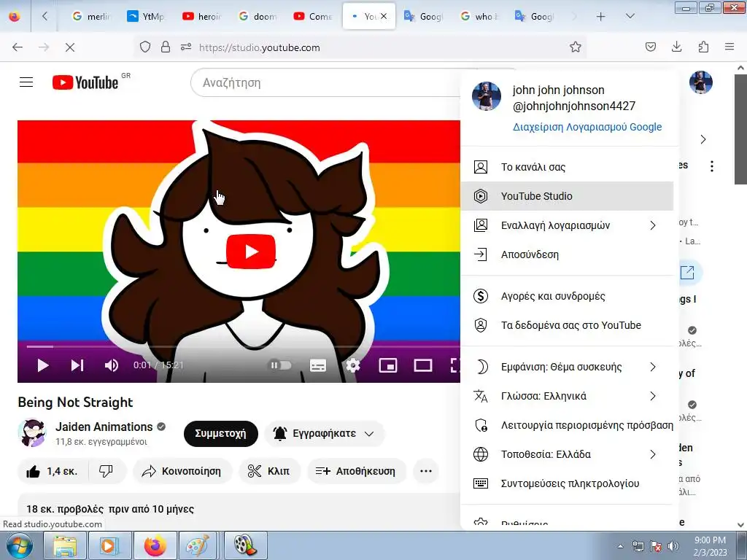Expand Εμφάνιση: Θέμα συσκευής options
747x560 pixels.
click(567, 367)
